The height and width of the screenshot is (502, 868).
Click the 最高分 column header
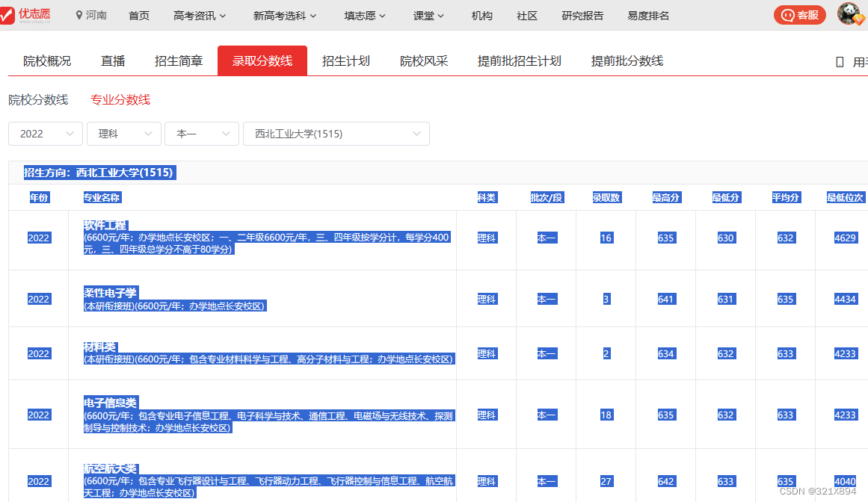[x=666, y=197]
